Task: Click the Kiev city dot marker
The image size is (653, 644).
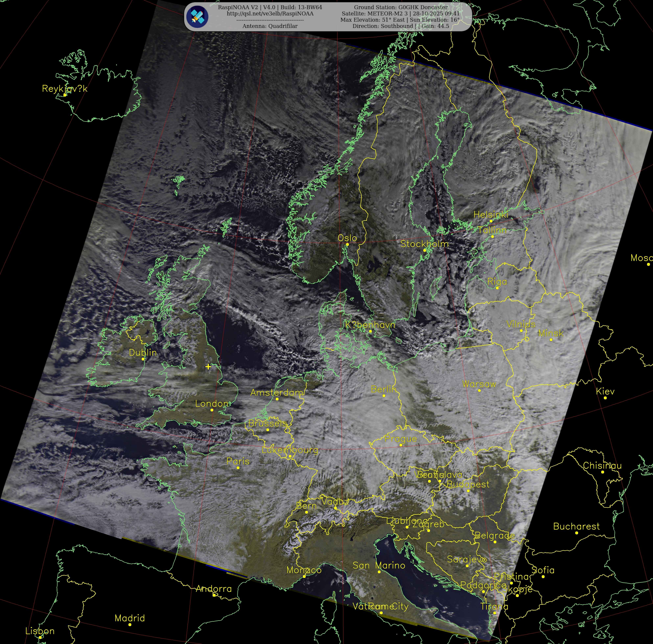Action: point(605,398)
